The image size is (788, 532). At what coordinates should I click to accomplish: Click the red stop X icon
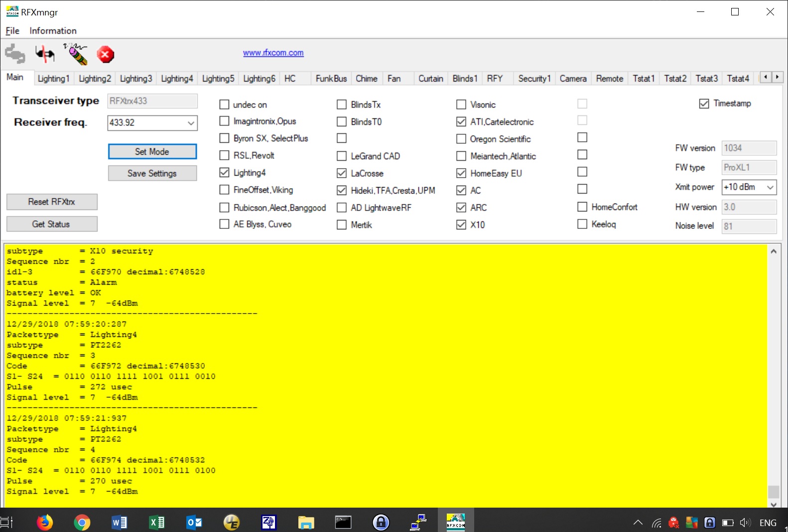[x=105, y=54]
